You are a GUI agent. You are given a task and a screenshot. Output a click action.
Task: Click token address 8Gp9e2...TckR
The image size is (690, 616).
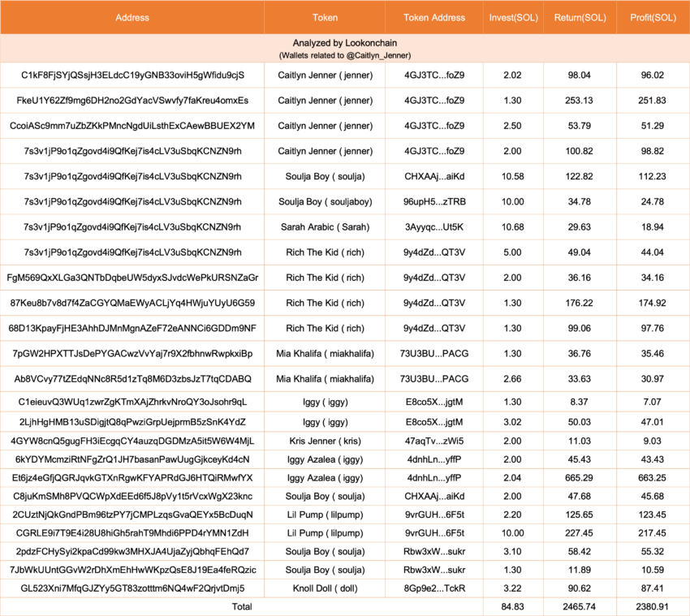(434, 588)
